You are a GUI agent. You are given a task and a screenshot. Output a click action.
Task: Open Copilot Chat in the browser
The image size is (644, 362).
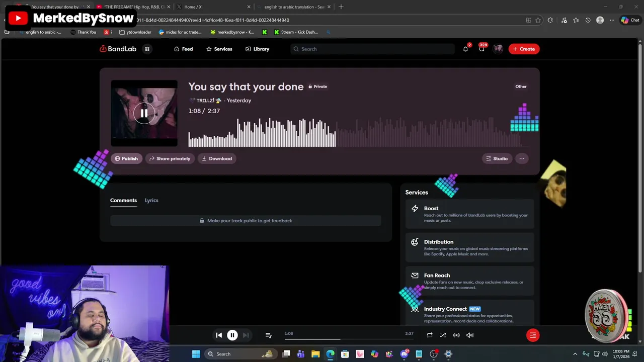click(630, 20)
